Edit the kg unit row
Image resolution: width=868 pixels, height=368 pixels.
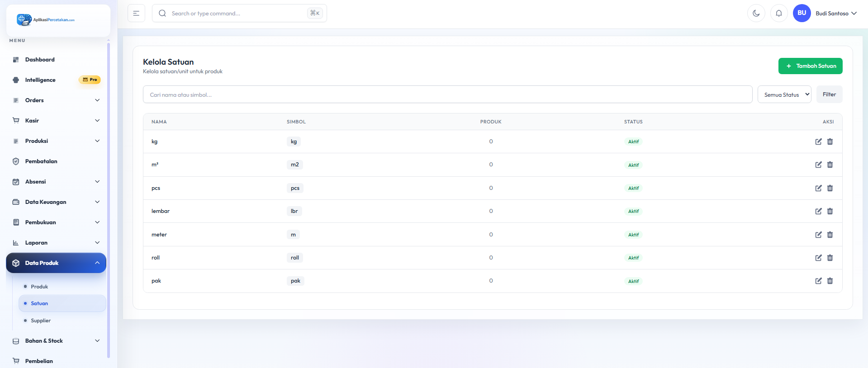(x=818, y=142)
